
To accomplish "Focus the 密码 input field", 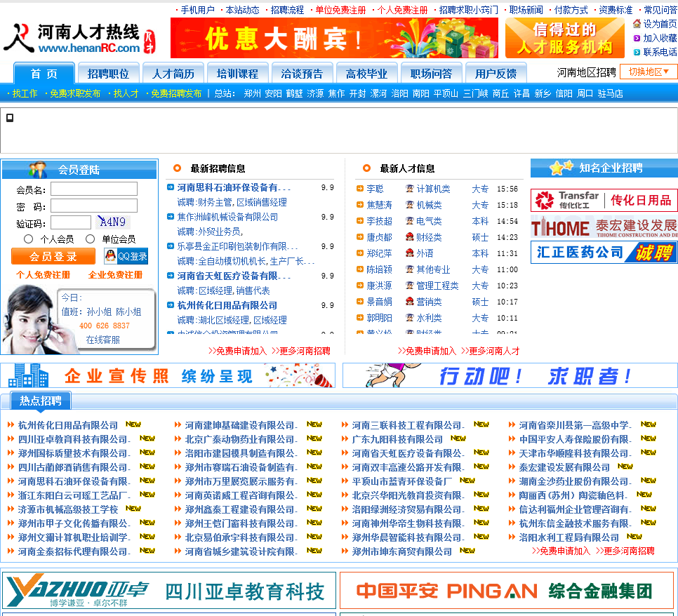I will coord(94,206).
